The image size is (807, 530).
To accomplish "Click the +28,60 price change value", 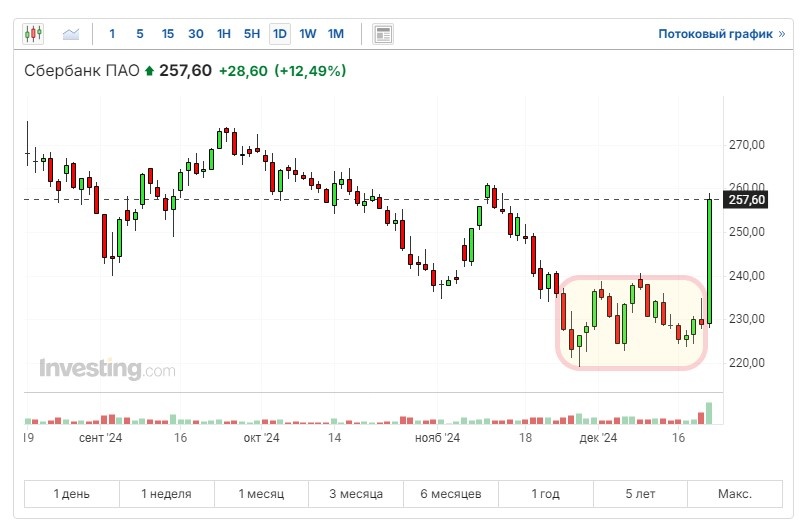I will 243,71.
